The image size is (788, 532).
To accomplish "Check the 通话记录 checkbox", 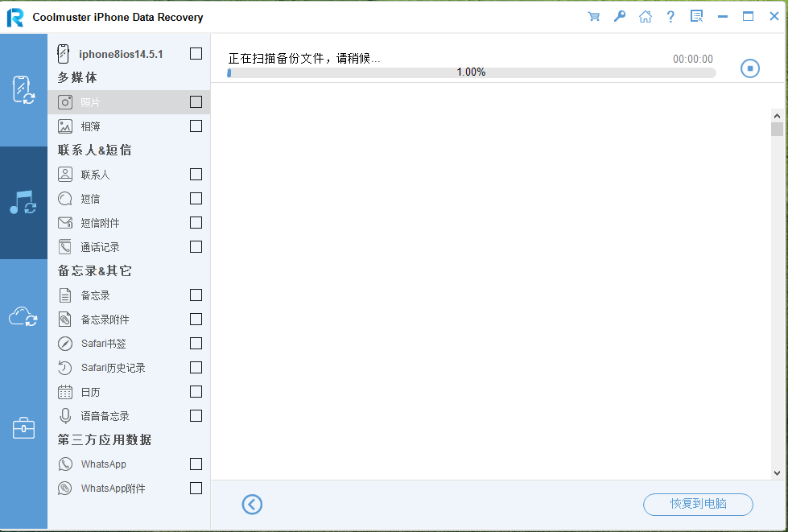I will point(196,246).
